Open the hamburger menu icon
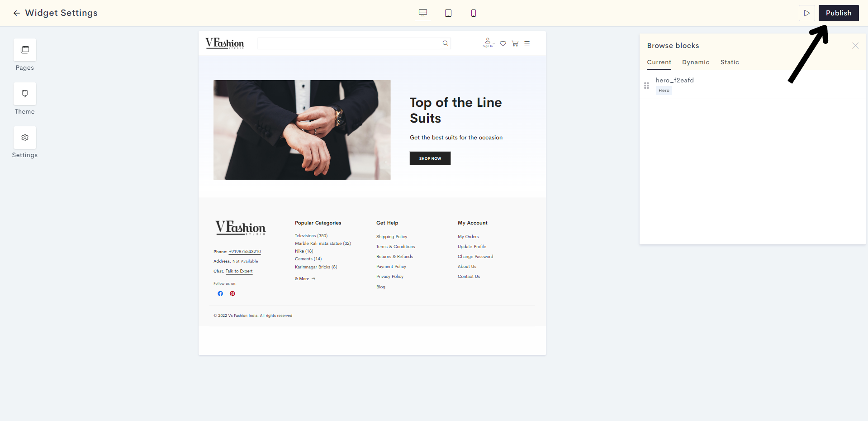This screenshot has height=421, width=868. pos(527,43)
